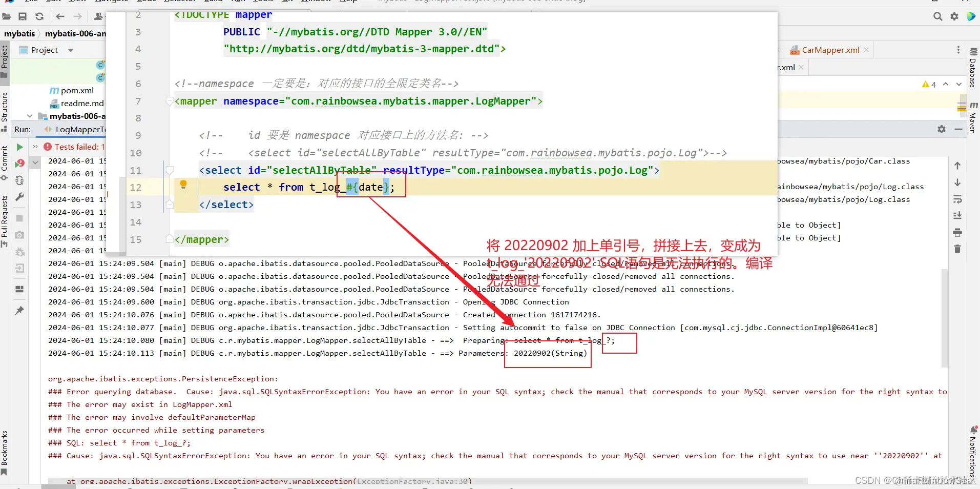Screen dimensions: 980x489
Task: Click the light bulb intention on line 12
Action: (183, 185)
